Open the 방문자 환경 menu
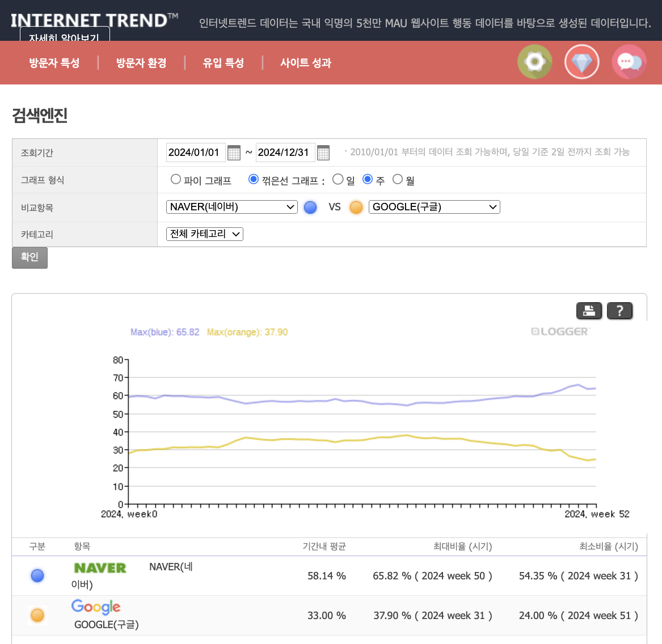 (x=140, y=63)
